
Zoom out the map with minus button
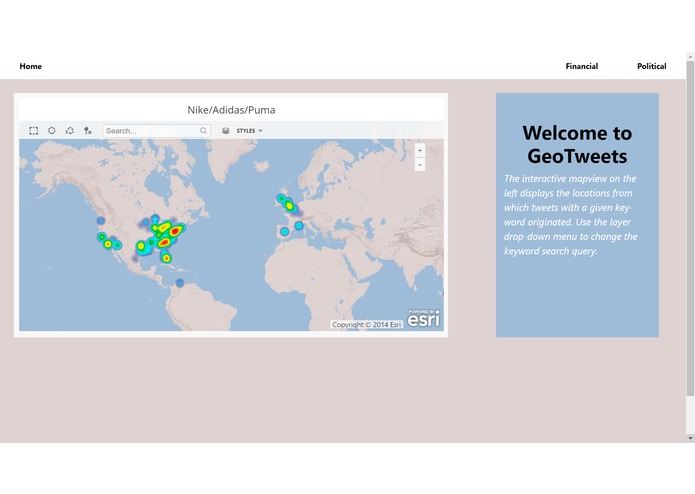[x=420, y=165]
